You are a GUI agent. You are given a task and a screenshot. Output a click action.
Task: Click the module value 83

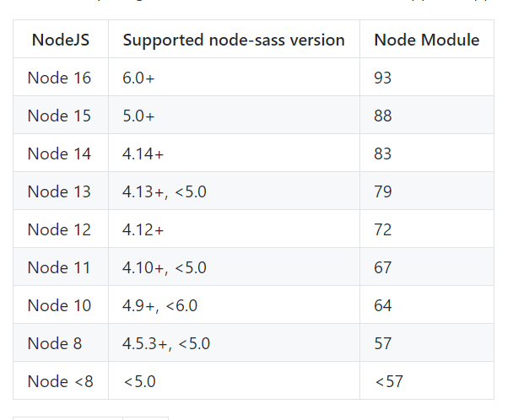[x=383, y=153]
